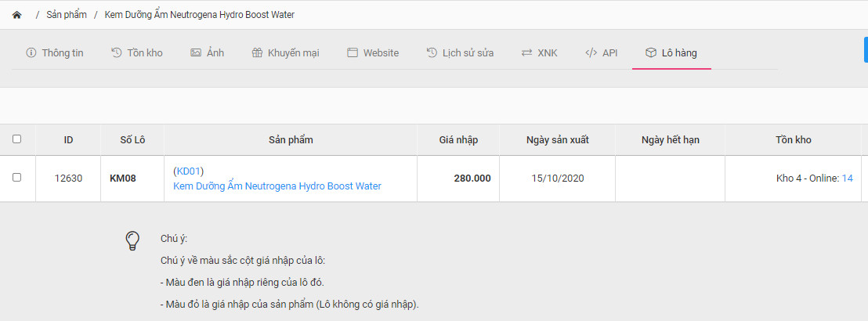Screen dimensions: 868x321
Task: Select the Lô hàng tab
Action: pos(671,53)
